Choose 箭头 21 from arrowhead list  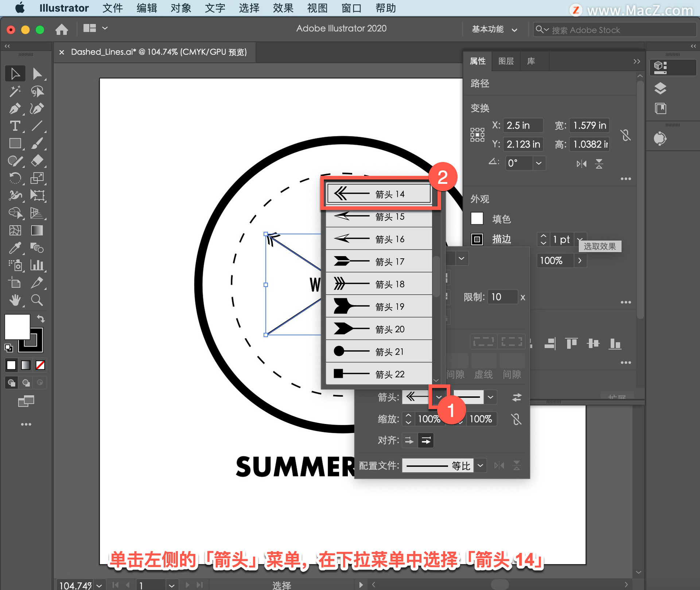379,351
